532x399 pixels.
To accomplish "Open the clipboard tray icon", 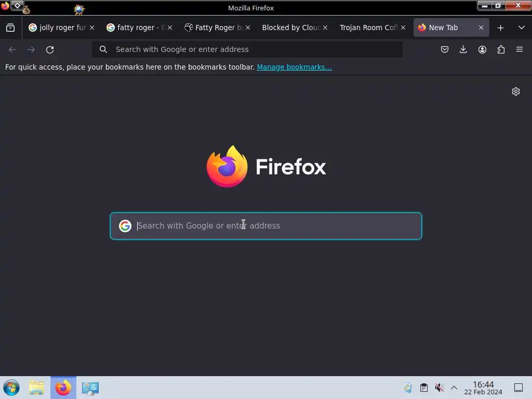I will click(x=424, y=388).
